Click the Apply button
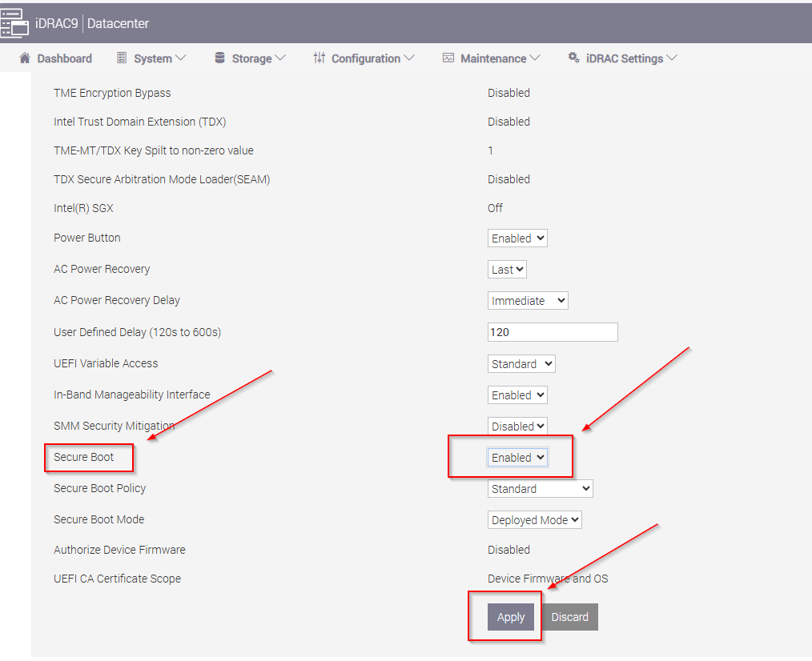Image resolution: width=812 pixels, height=661 pixels. 511,617
